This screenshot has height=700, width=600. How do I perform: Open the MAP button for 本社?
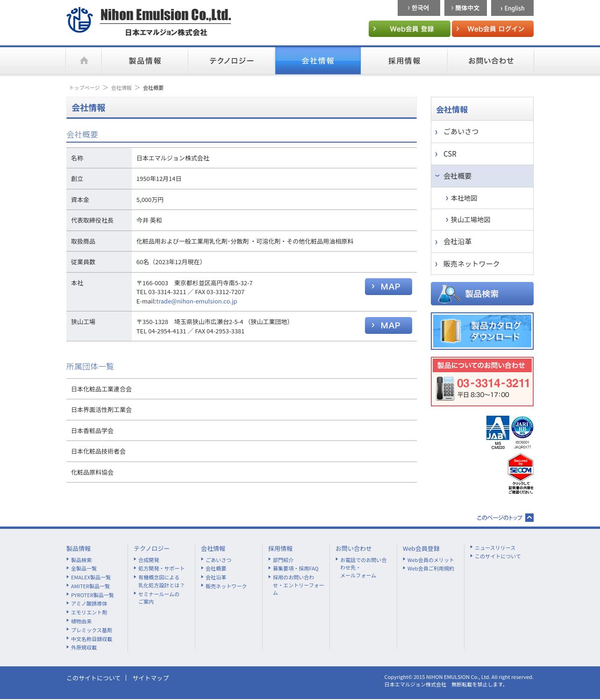click(388, 287)
